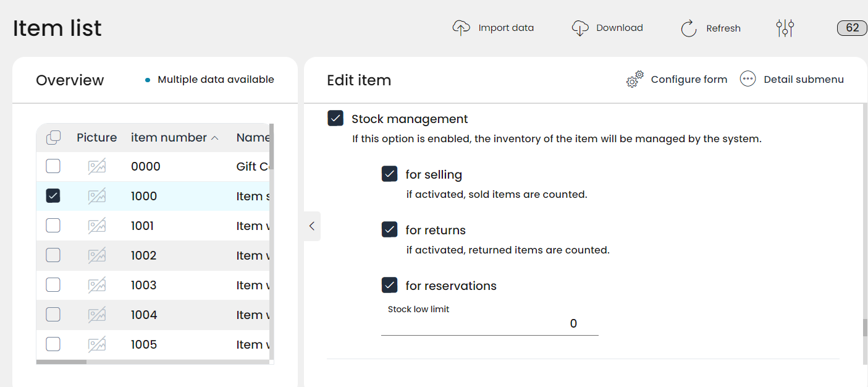Viewport: 868px width, 387px height.
Task: Click the picture placeholder for item 1003
Action: tap(96, 285)
